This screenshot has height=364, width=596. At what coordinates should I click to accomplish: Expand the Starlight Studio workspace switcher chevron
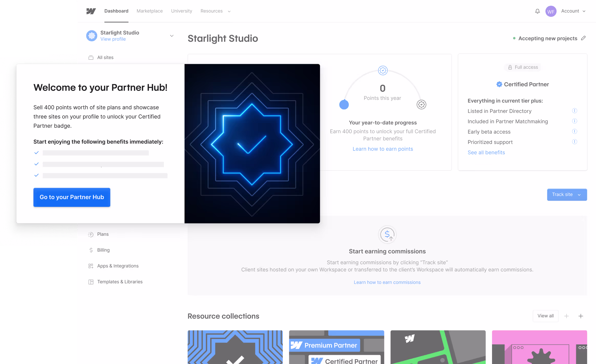click(x=172, y=36)
